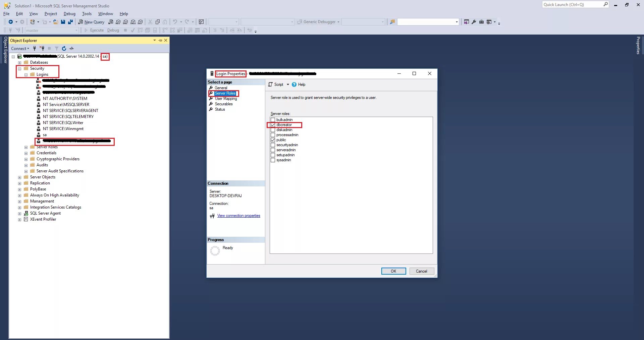Click the Disconnect icon in Object Explorer
Screen dimensions: 644x340
point(42,48)
